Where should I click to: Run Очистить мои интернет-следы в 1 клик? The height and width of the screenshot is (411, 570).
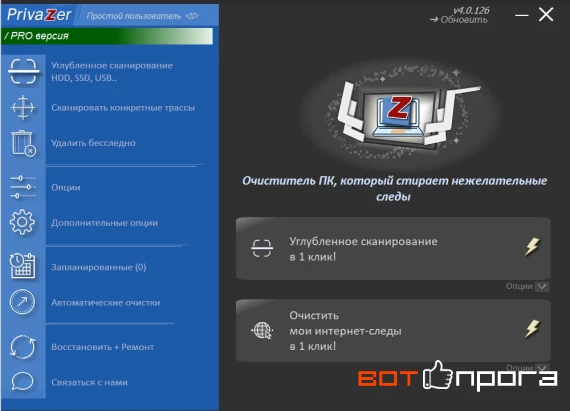[x=393, y=331]
